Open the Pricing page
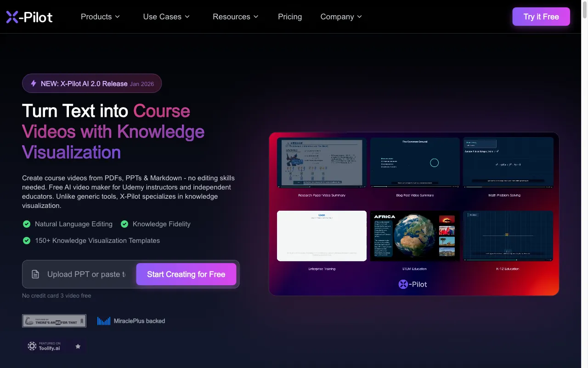This screenshot has height=368, width=588. [x=290, y=17]
